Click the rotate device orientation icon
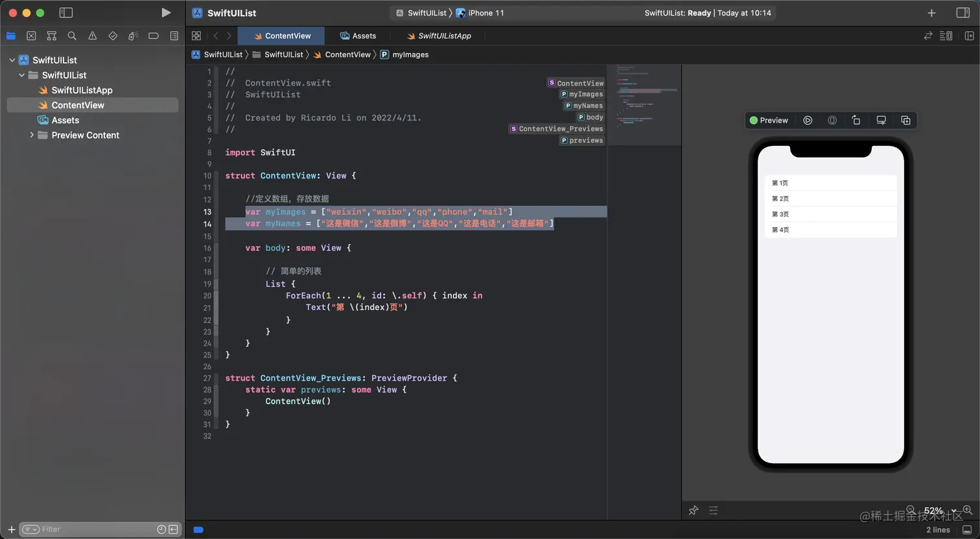 [x=856, y=121]
